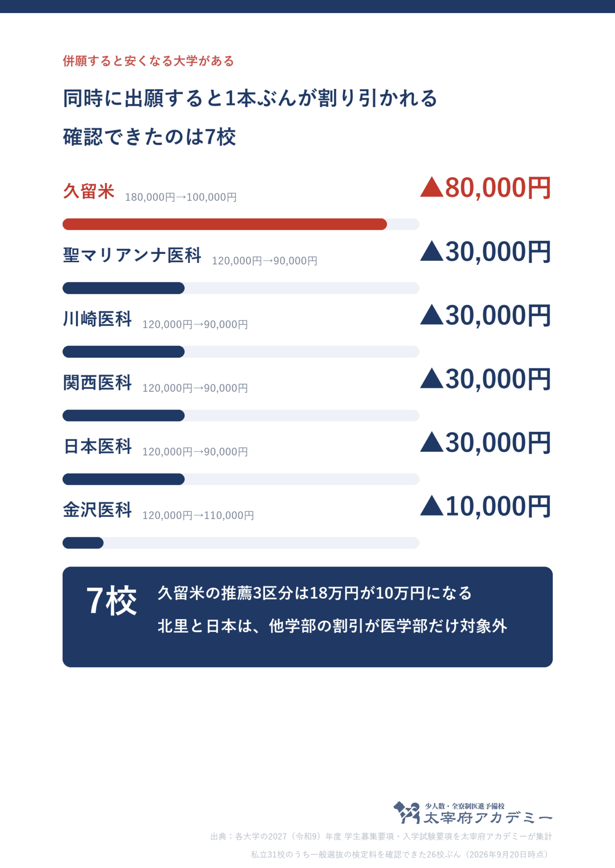Click the 金沢医科 short progress bar

point(83,542)
